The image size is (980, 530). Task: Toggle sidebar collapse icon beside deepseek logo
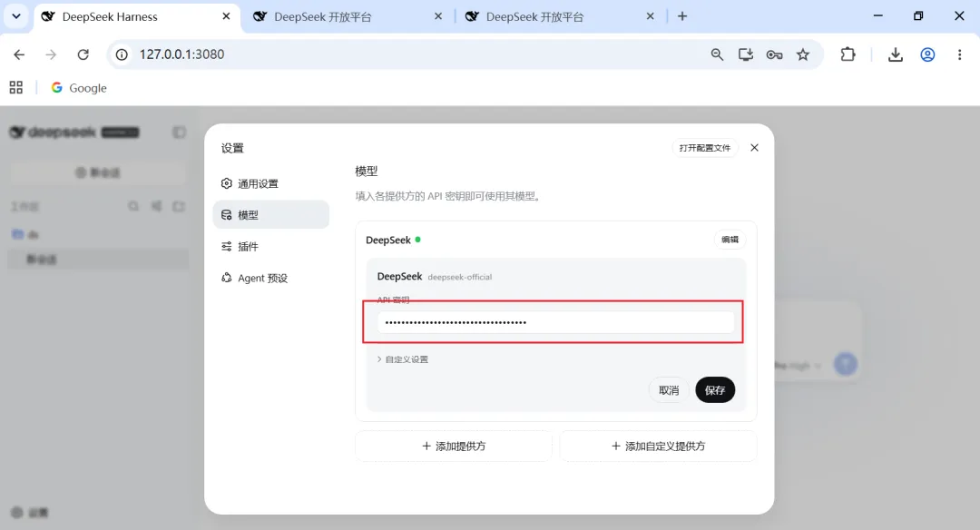pyautogui.click(x=179, y=132)
